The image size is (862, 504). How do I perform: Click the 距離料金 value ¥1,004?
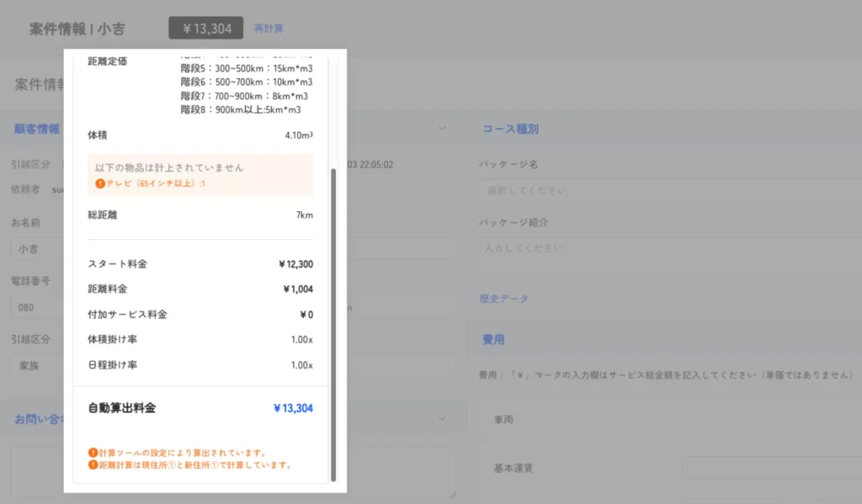(298, 289)
